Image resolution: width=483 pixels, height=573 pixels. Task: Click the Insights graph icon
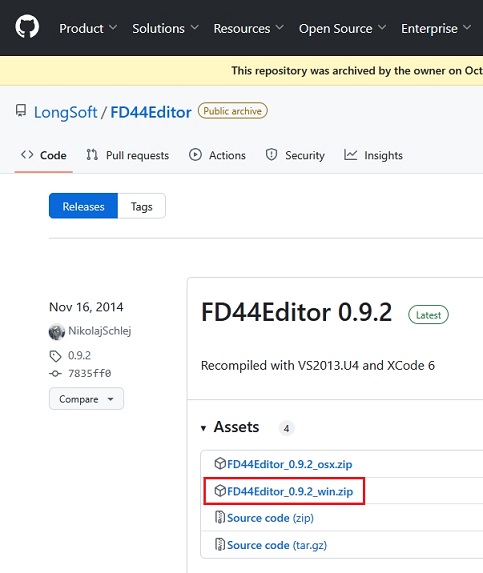point(350,155)
